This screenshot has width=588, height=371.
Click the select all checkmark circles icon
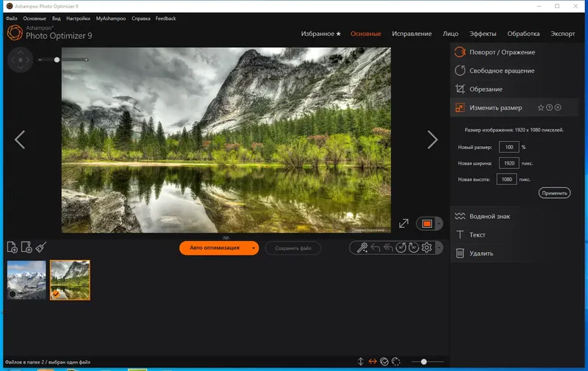(x=384, y=361)
